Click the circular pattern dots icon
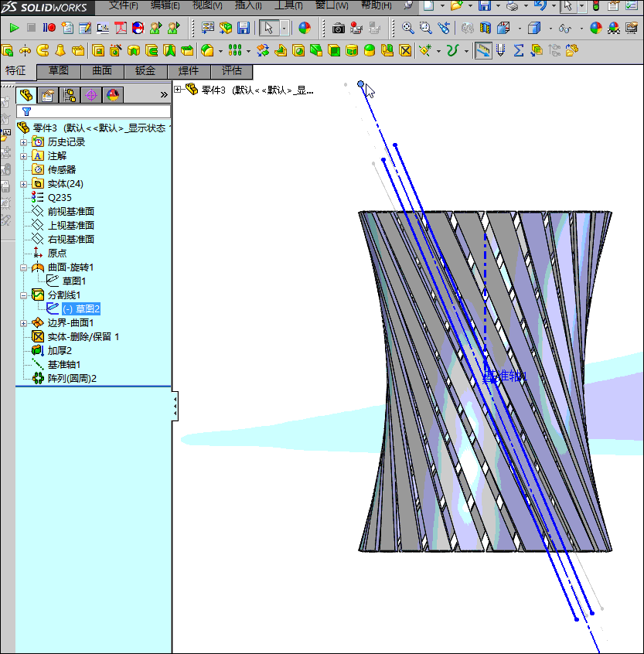Viewport: 644px width, 654px height. 235,50
